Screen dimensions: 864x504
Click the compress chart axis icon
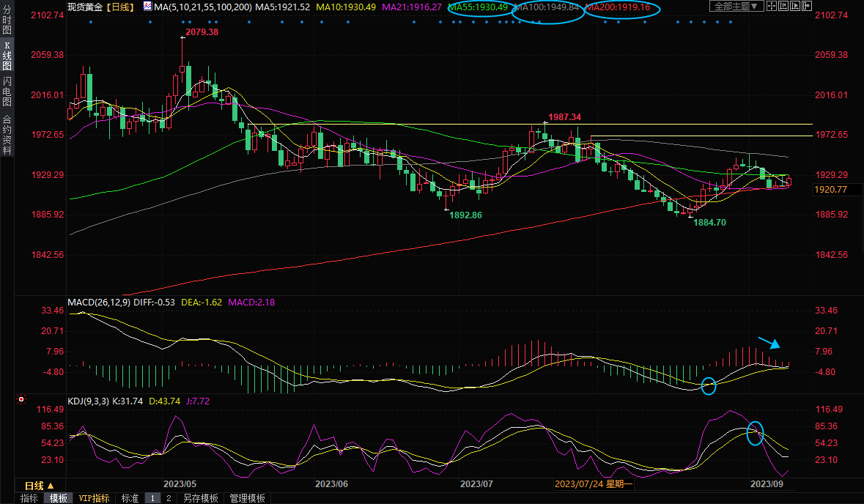coord(783,6)
